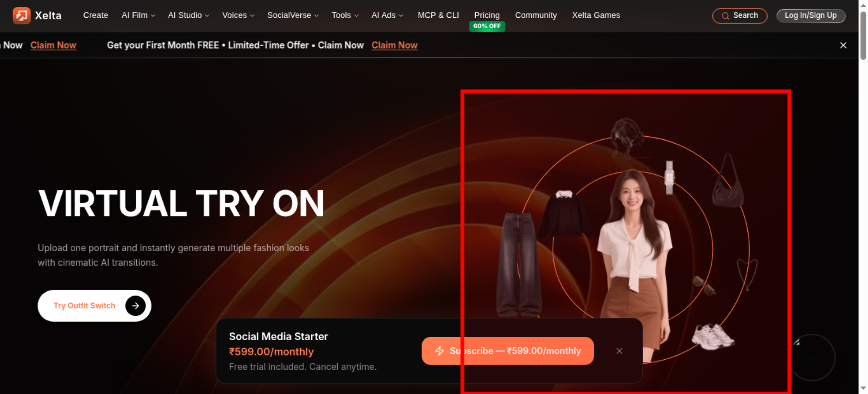Screen dimensions: 868x394
Task: Open the Xelta home text link
Action: point(48,16)
